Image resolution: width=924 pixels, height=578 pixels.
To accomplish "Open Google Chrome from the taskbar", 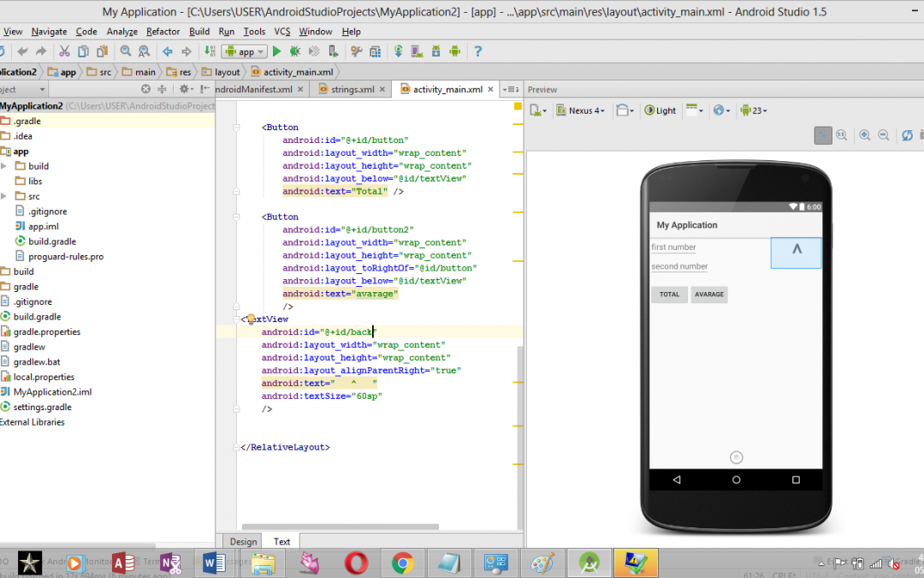I will 403,563.
